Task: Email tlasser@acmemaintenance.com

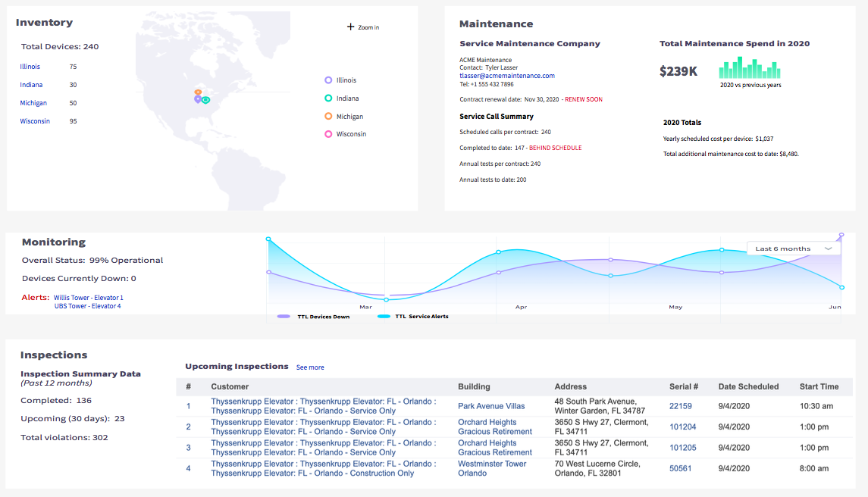Action: coord(507,76)
